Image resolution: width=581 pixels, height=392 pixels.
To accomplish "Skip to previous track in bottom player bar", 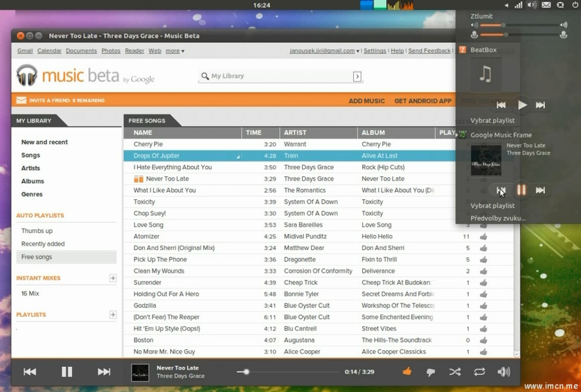I will coord(30,372).
